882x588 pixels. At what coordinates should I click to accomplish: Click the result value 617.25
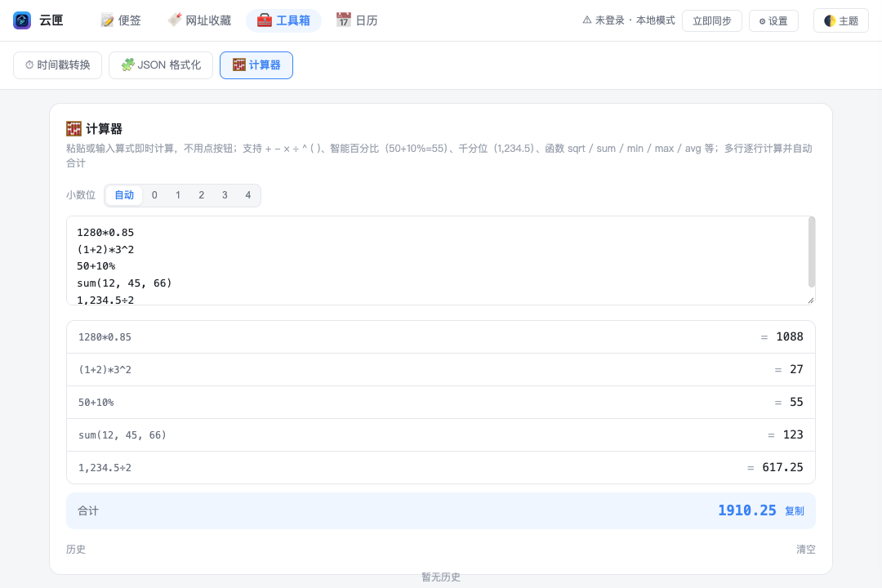pos(782,467)
